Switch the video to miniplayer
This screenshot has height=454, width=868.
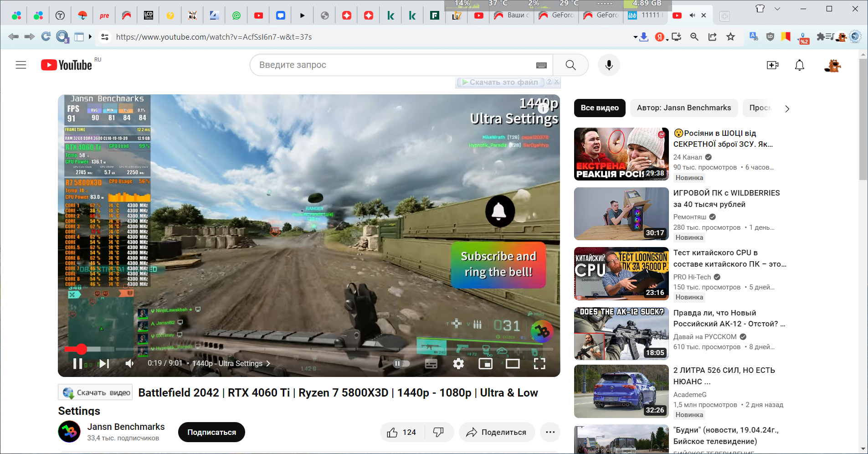point(485,363)
